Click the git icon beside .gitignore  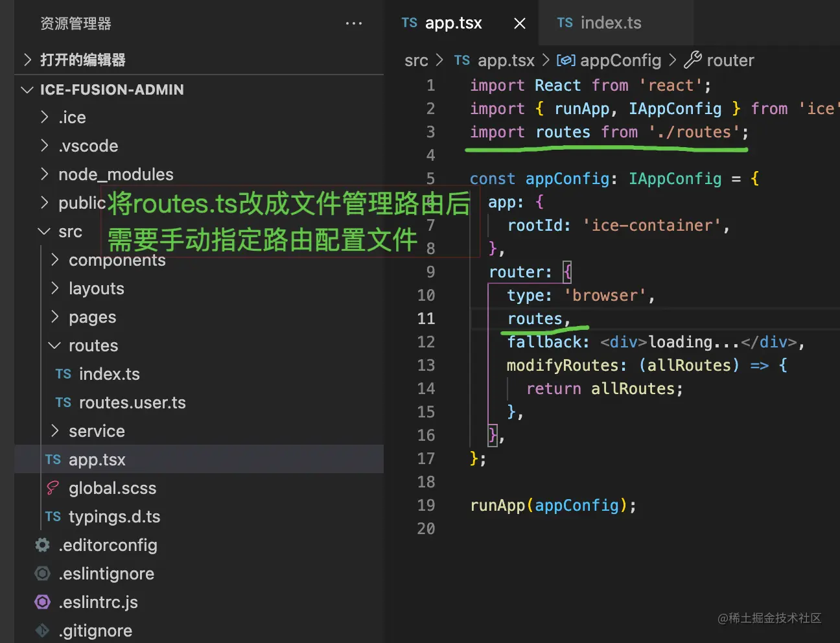[42, 631]
